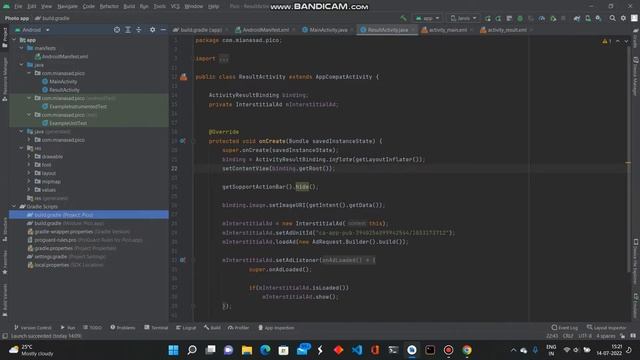Screen dimensions: 640x360
Task: Toggle fold on onCreate method in gutter
Action: pos(193,141)
